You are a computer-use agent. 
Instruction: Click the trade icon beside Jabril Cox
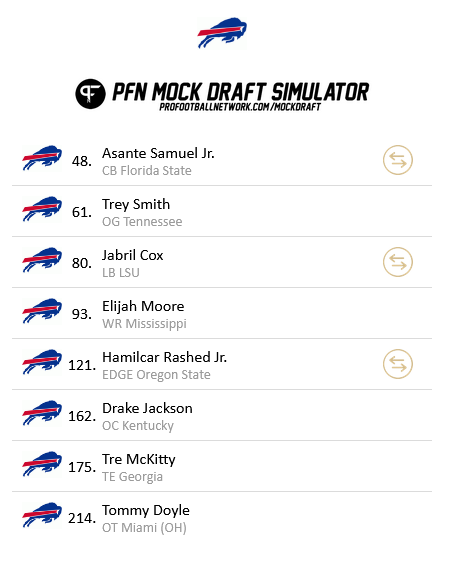click(398, 262)
